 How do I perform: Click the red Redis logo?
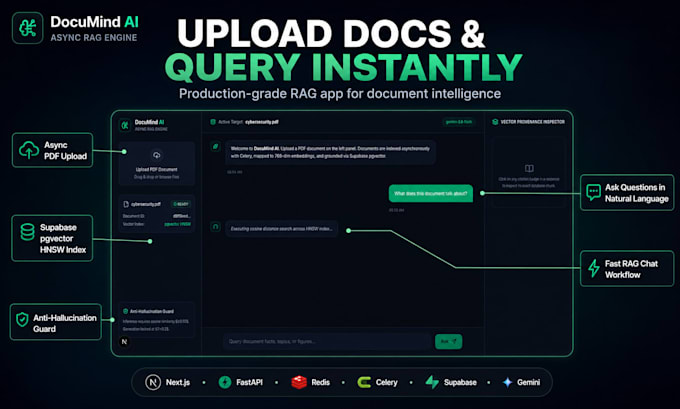[299, 382]
